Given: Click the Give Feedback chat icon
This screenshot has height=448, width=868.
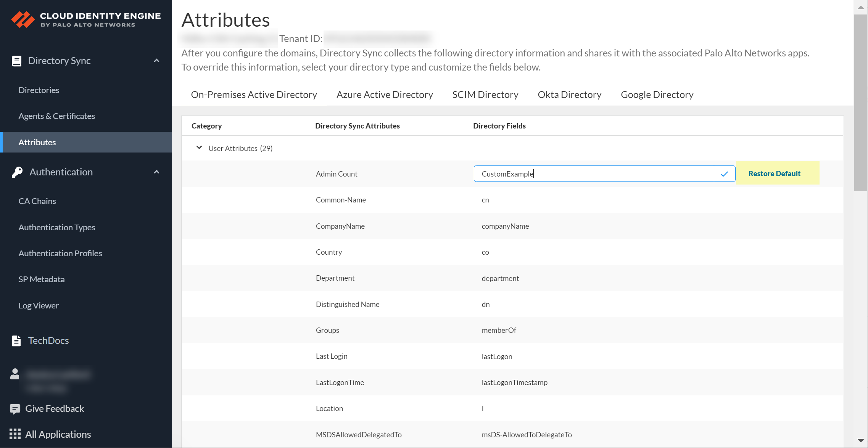Looking at the screenshot, I should 15,409.
